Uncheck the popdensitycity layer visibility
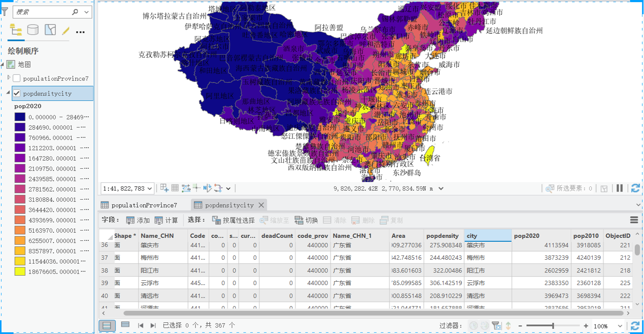This screenshot has height=334, width=644. point(17,93)
